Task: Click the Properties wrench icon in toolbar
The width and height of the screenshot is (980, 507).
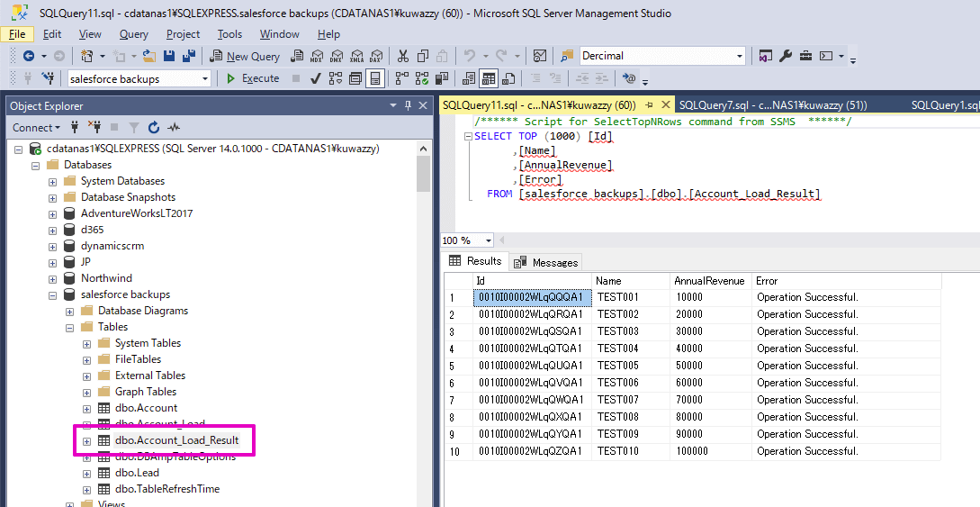Action: click(786, 56)
